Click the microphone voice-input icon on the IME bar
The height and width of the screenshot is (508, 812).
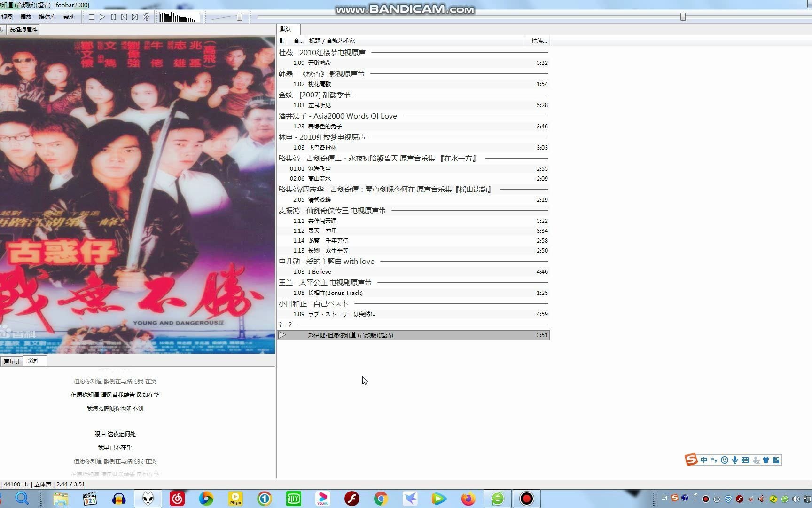735,460
